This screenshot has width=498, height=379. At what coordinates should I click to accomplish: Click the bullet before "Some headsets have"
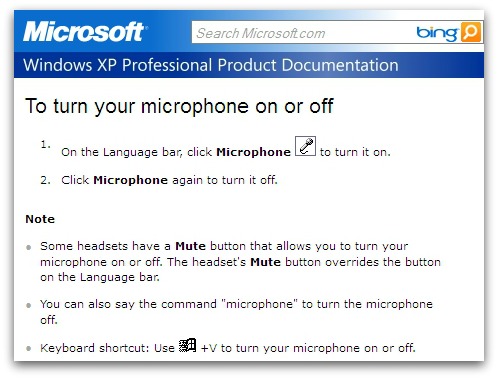[x=29, y=247]
